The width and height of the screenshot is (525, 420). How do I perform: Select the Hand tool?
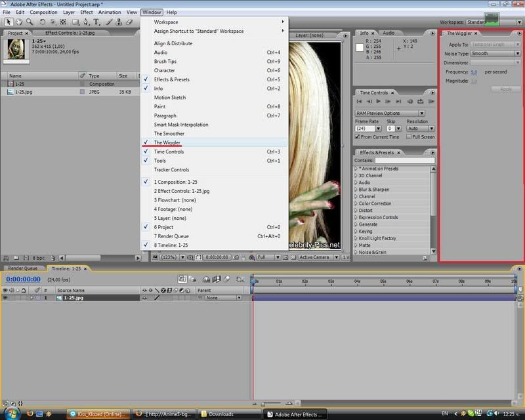point(19,22)
